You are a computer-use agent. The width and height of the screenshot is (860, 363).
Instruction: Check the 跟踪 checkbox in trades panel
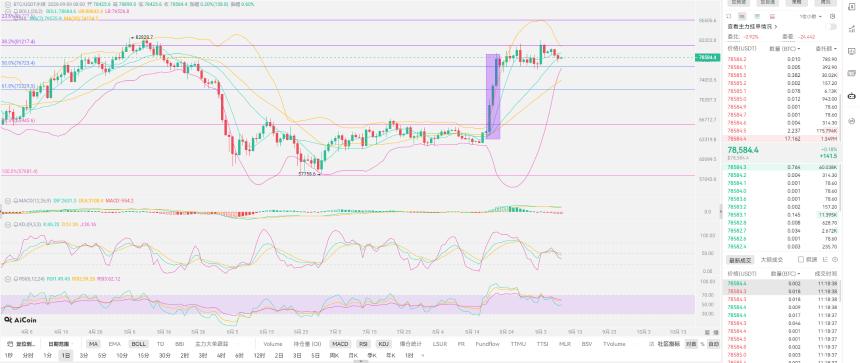point(801,259)
